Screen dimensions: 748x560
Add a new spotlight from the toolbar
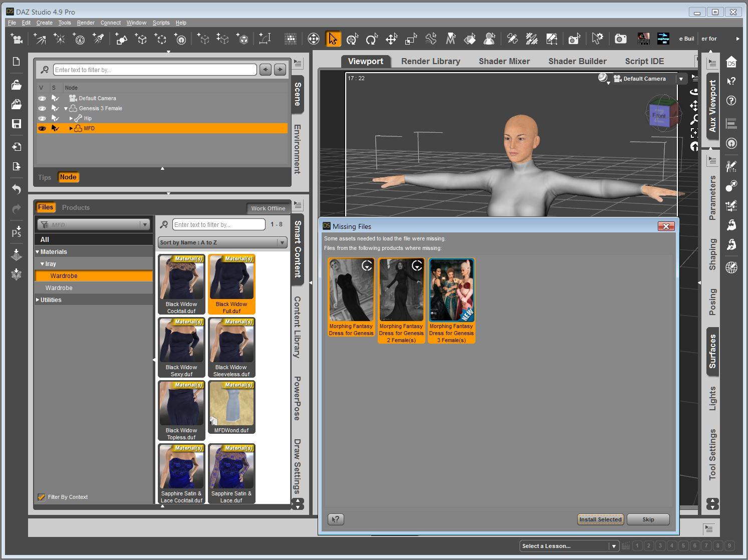coord(40,39)
